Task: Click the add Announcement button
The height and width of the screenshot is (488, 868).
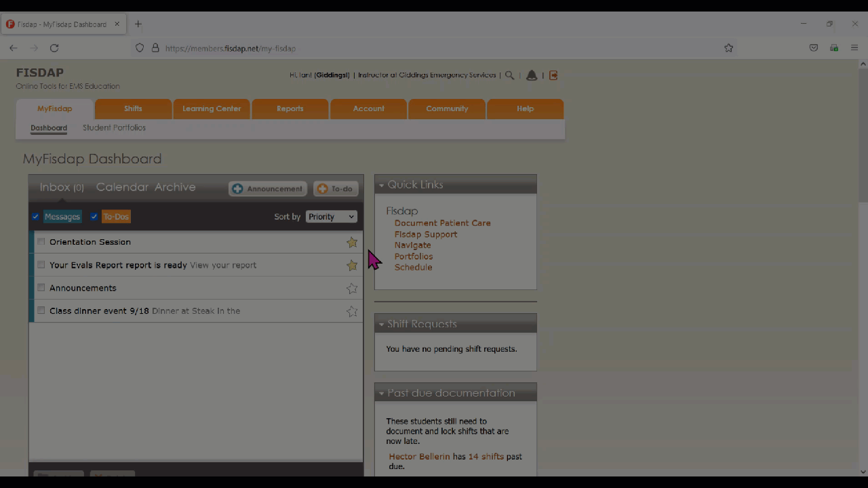Action: 268,188
